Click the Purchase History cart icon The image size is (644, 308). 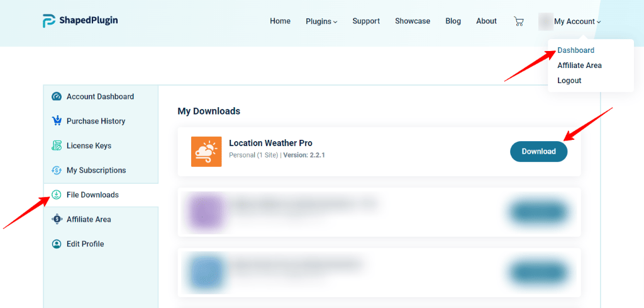(57, 121)
